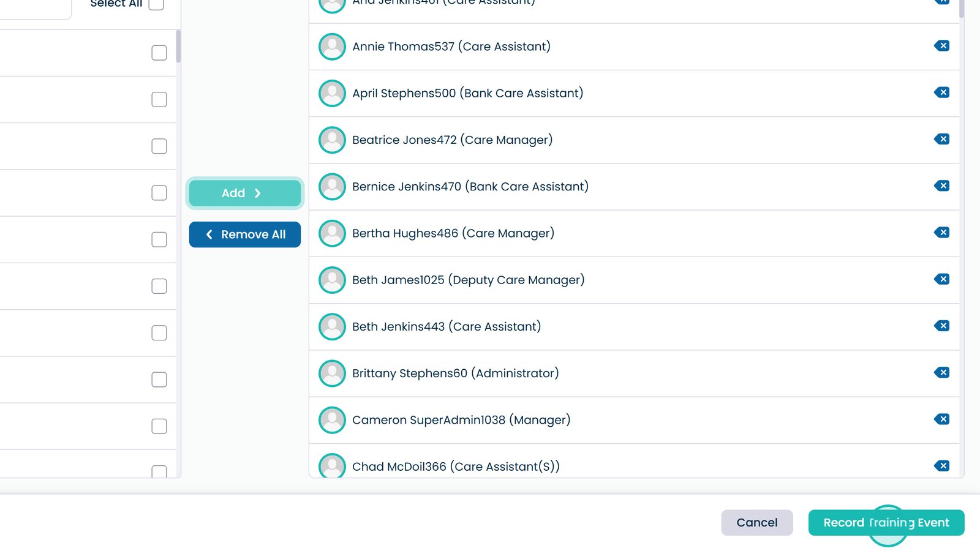Remove Chad McDoil366 using delete icon
The image size is (980, 551).
pos(942,466)
